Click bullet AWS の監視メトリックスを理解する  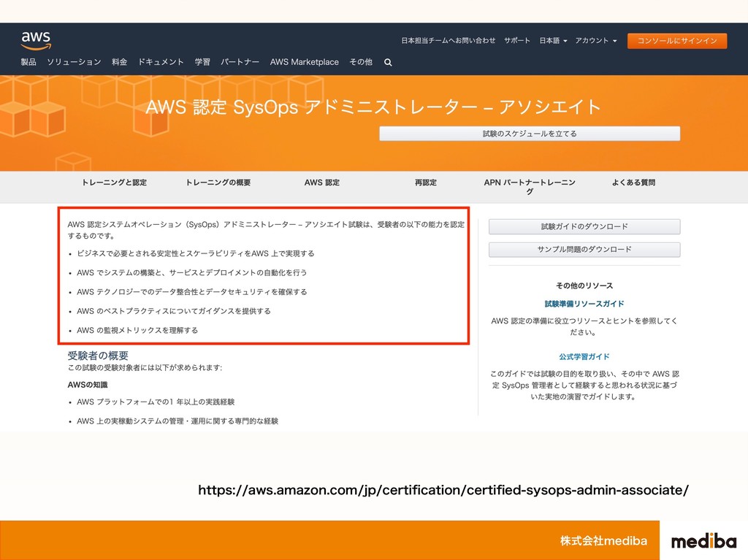137,330
